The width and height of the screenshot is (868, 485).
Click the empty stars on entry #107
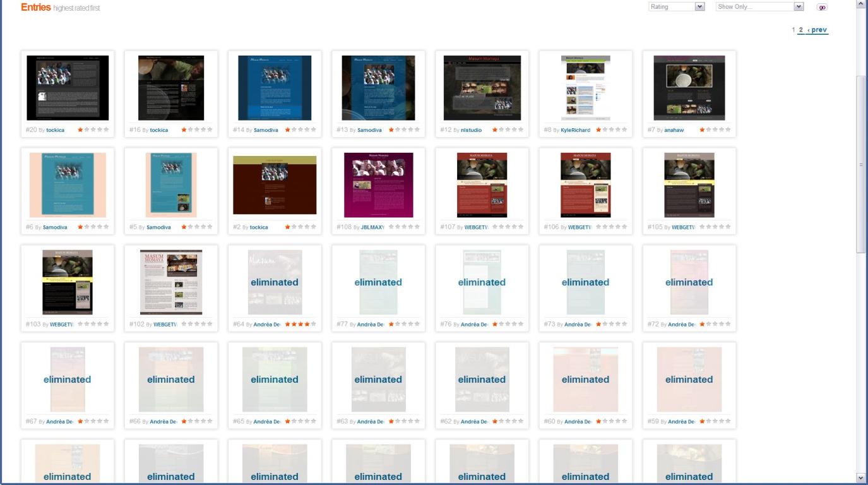[508, 227]
